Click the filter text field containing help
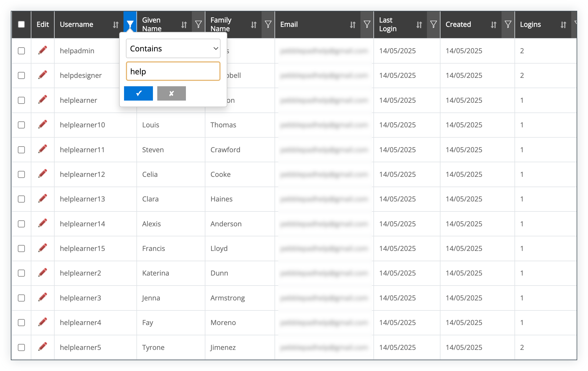588x371 pixels. click(173, 71)
